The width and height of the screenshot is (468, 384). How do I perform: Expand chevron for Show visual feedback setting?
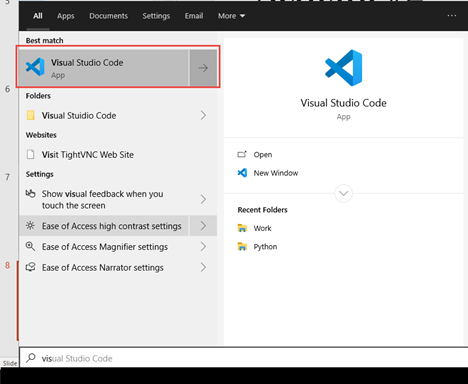tap(203, 199)
